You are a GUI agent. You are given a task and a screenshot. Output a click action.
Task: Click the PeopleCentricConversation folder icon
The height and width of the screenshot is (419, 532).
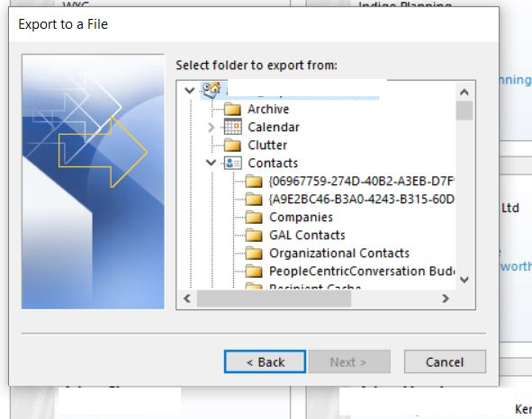254,272
